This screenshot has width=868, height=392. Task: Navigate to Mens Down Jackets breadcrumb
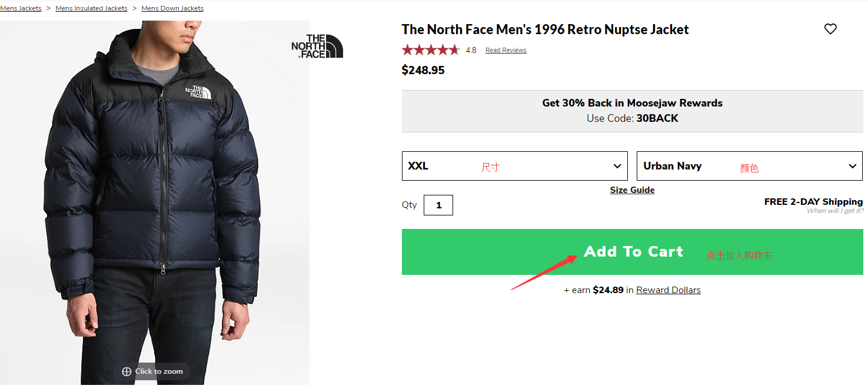point(172,8)
